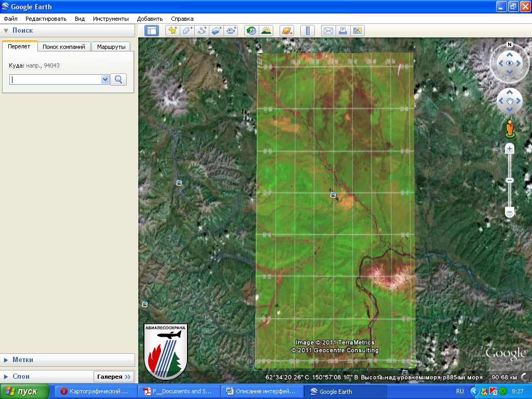Collapse the Поиск panel
The width and height of the screenshot is (532, 399).
point(6,30)
